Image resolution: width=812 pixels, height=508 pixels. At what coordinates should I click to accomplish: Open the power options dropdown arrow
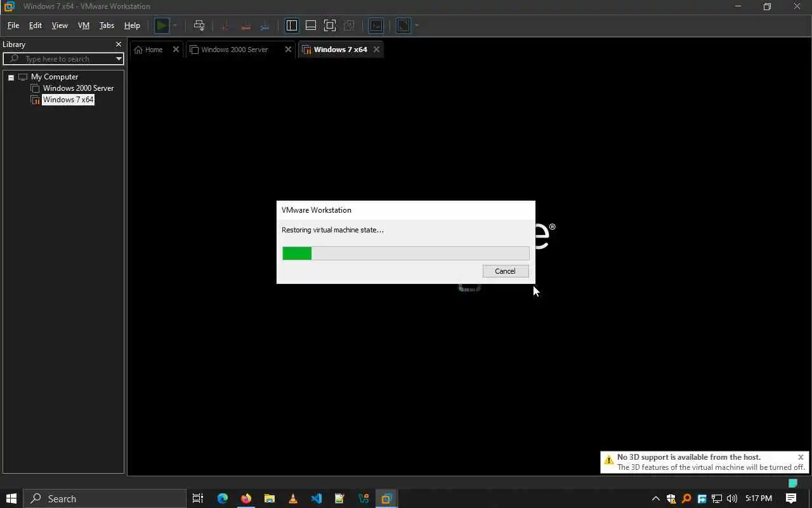(x=175, y=25)
